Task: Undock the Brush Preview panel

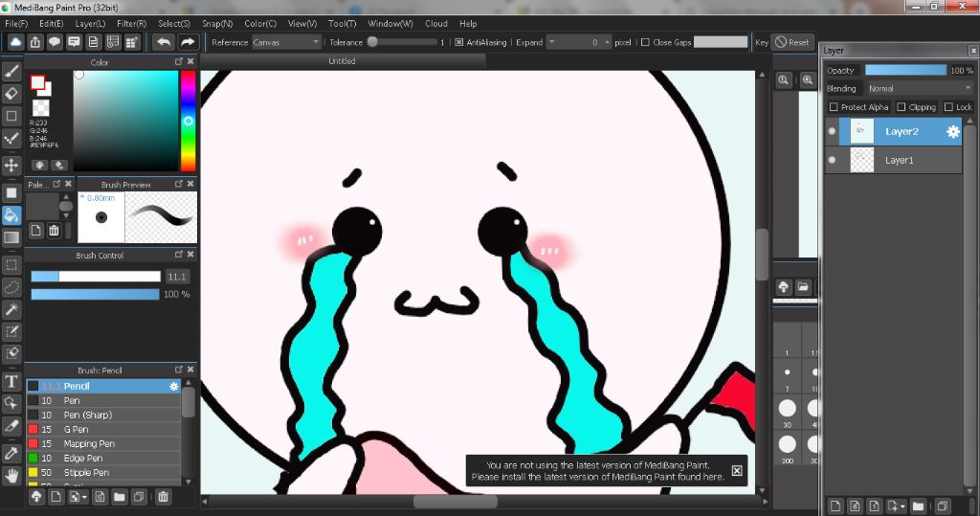Action: [x=179, y=184]
